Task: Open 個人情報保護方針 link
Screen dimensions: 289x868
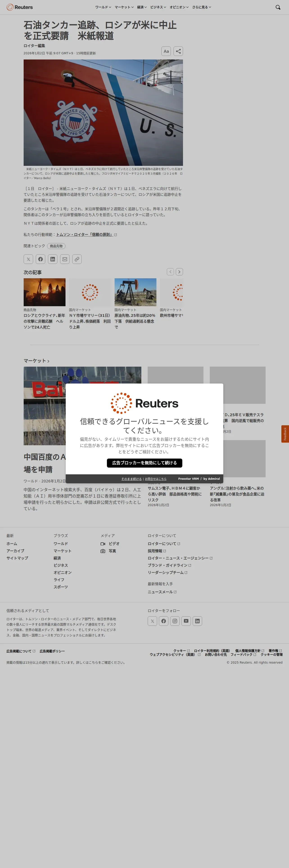Action: point(250,651)
